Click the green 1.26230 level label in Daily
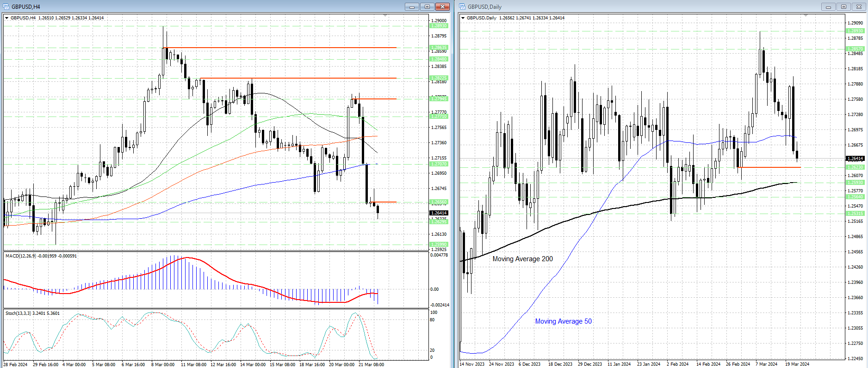The width and height of the screenshot is (868, 368). tap(855, 167)
